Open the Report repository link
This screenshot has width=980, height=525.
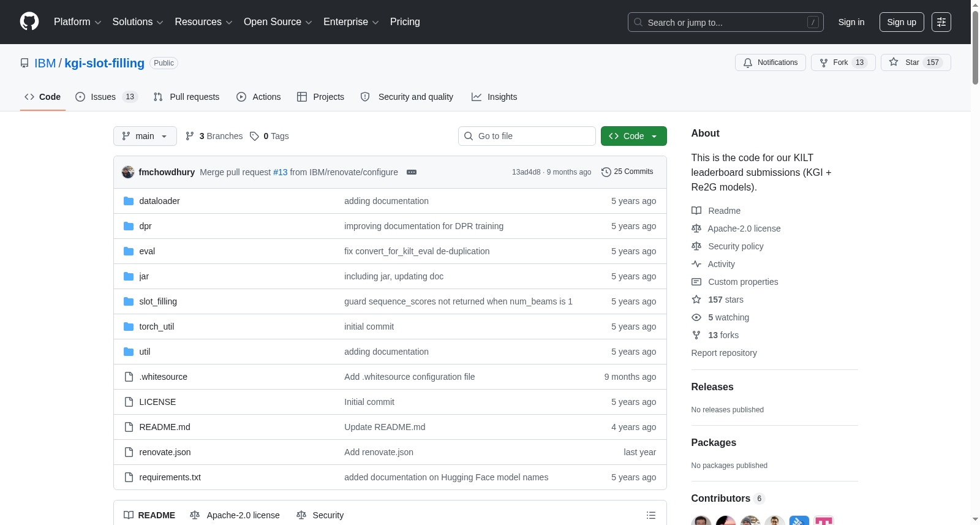click(x=724, y=353)
